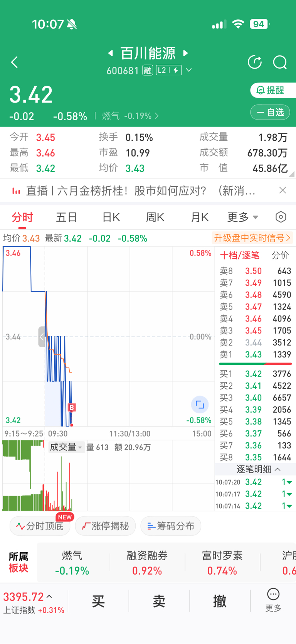Viewport: 296px width, 644px height.
Task: Tap 买1 bid row at 3.42
Action: (255, 374)
